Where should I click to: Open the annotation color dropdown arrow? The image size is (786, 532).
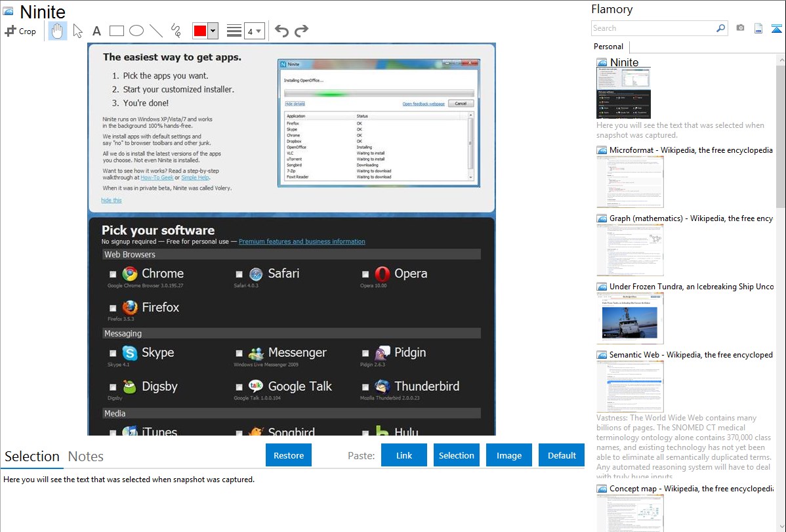coord(213,31)
